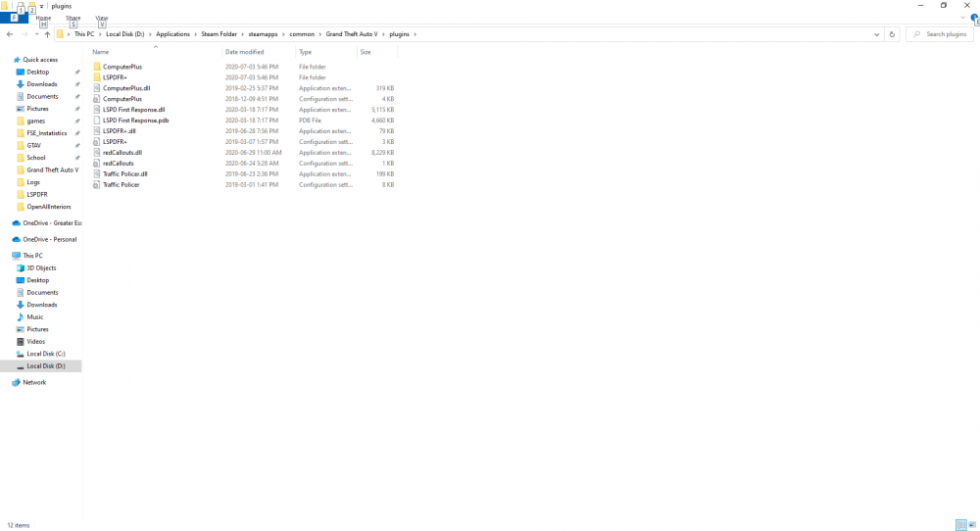The image size is (980, 531).
Task: Select redCallouts configuration file icon
Action: 97,163
